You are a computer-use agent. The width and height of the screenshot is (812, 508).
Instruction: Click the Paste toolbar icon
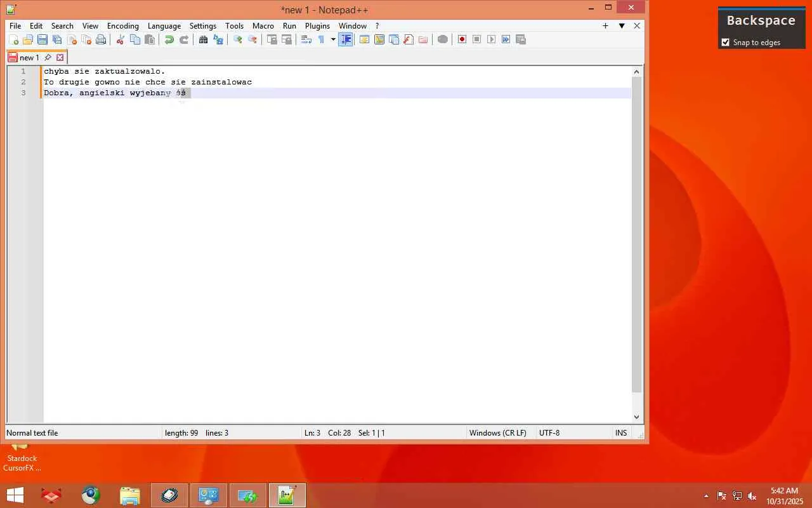pos(150,39)
